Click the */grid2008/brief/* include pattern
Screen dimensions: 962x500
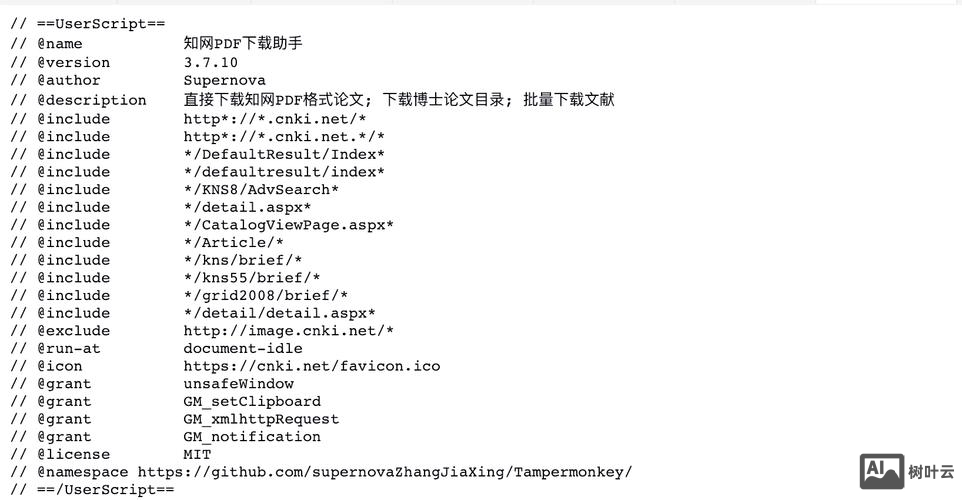coord(266,296)
